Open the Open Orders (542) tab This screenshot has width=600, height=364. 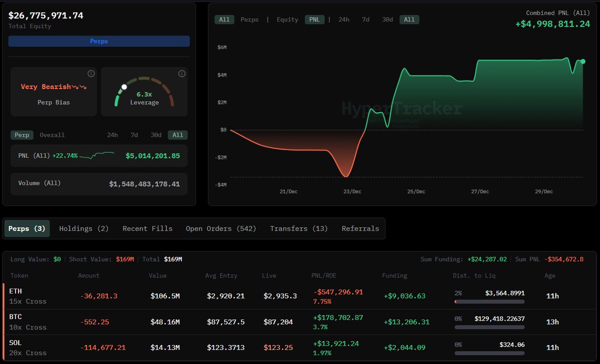(221, 228)
